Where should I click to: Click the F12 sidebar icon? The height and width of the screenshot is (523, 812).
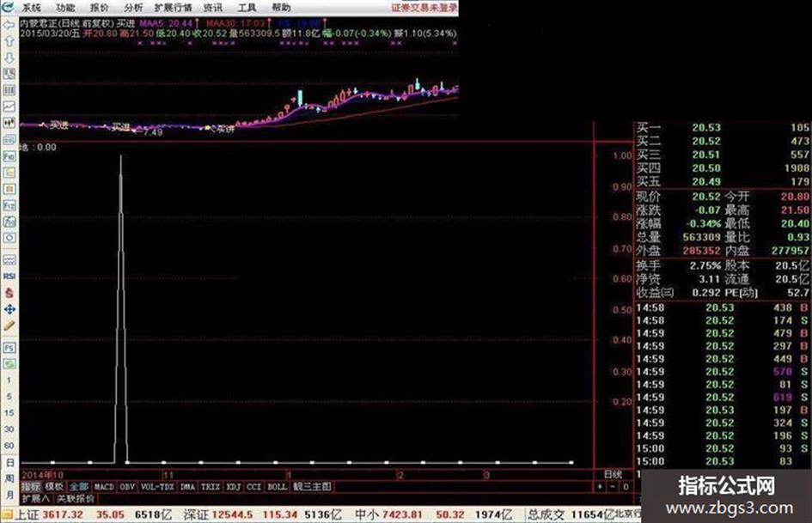click(x=9, y=205)
